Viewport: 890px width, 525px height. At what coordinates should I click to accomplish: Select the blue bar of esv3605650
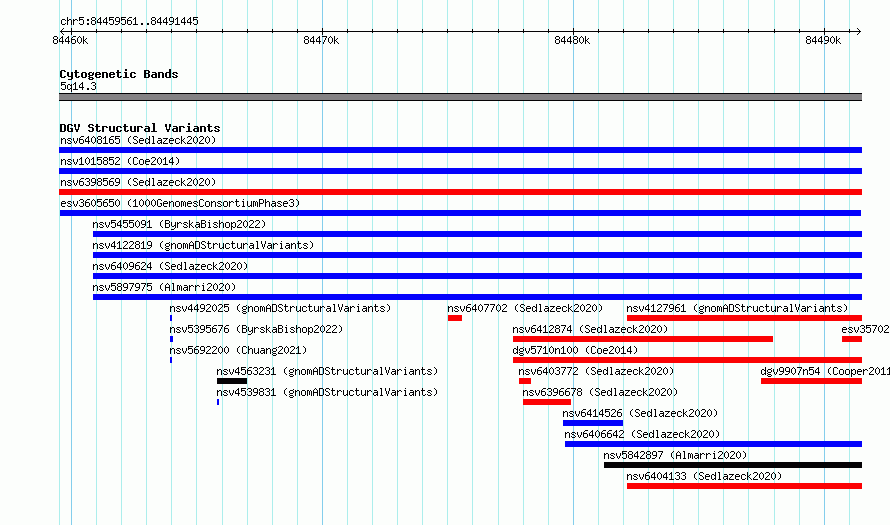coord(460,213)
